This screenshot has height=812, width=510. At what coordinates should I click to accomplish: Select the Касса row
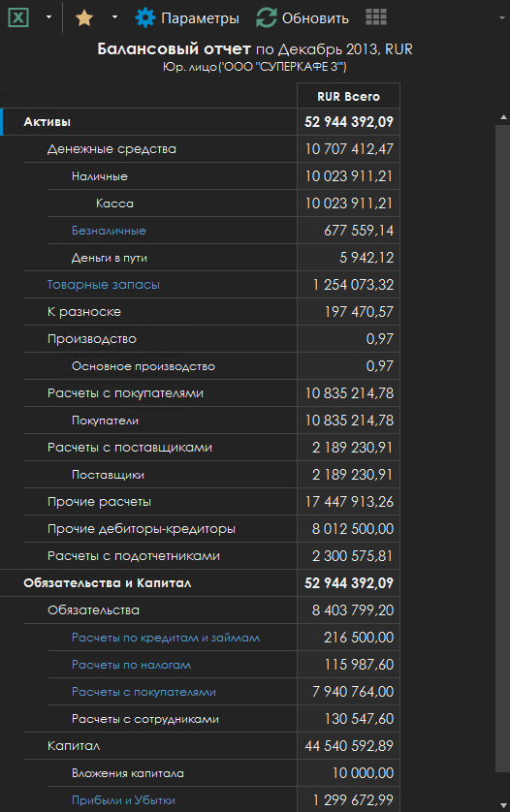(223, 203)
